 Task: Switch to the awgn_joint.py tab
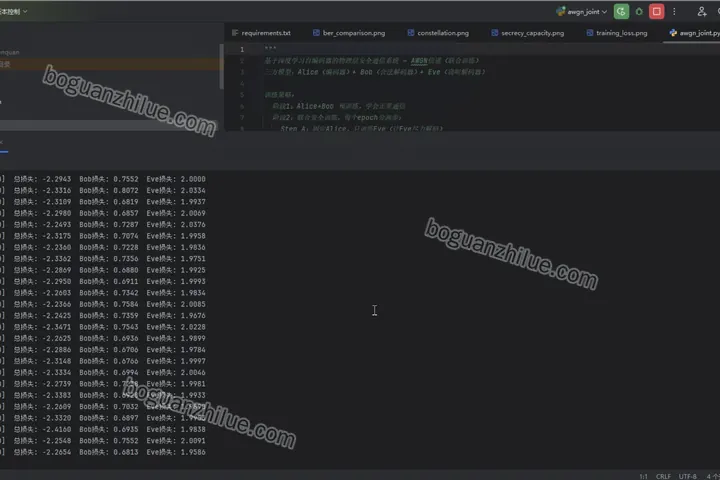pyautogui.click(x=694, y=33)
